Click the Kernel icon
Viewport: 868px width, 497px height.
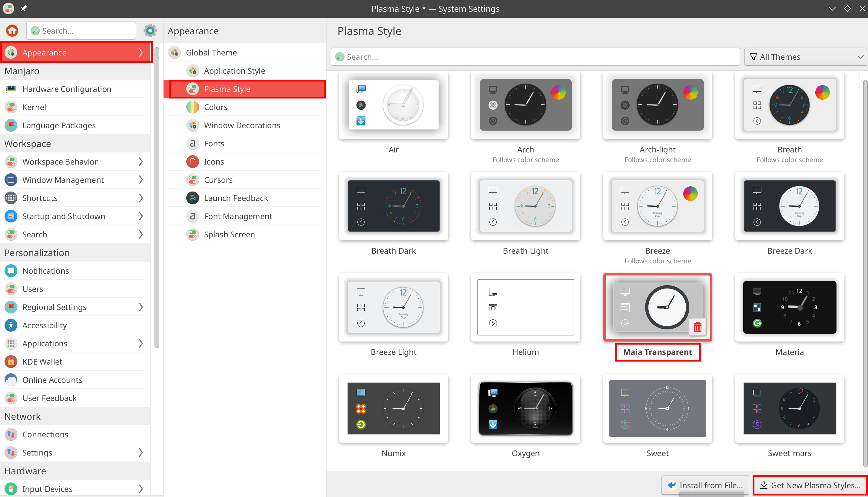(11, 107)
